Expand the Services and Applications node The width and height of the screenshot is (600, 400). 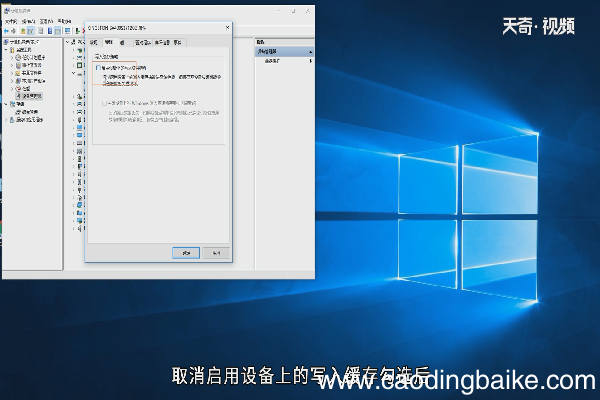(6, 120)
